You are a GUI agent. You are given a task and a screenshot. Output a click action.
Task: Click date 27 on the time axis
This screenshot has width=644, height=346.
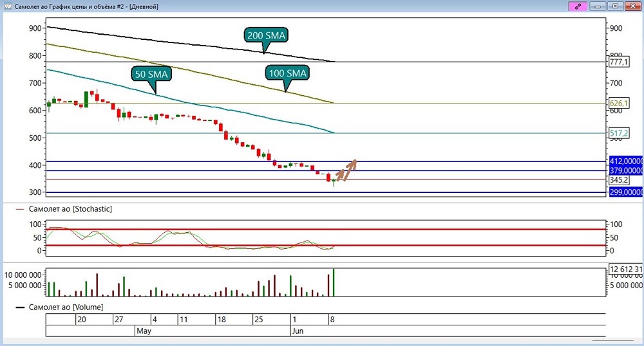(118, 320)
